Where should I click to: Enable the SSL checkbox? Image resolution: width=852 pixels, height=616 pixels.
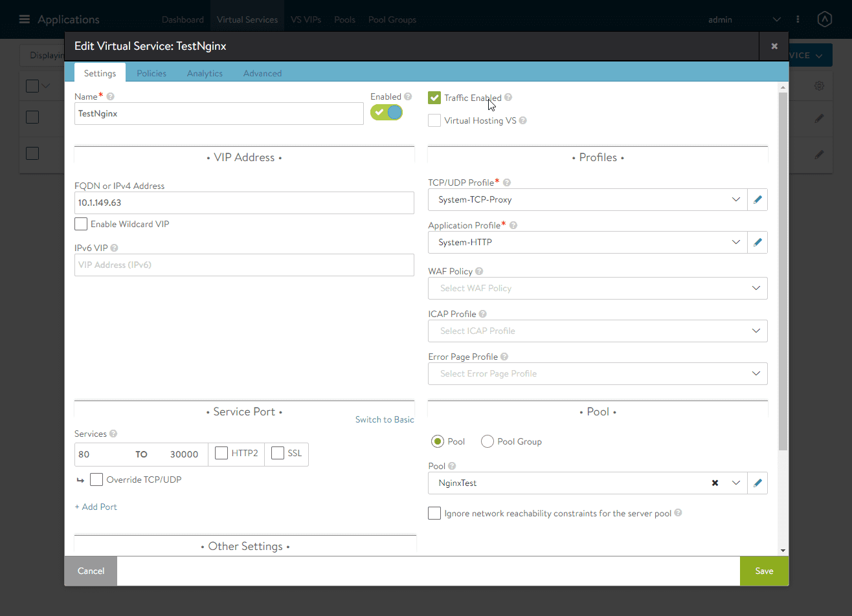pos(278,453)
